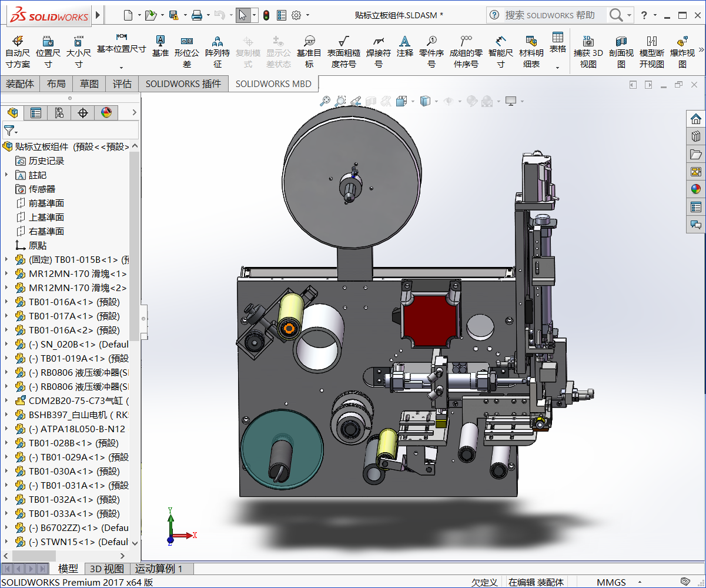
Task: Open the PropertyManager tab icon
Action: [x=36, y=113]
